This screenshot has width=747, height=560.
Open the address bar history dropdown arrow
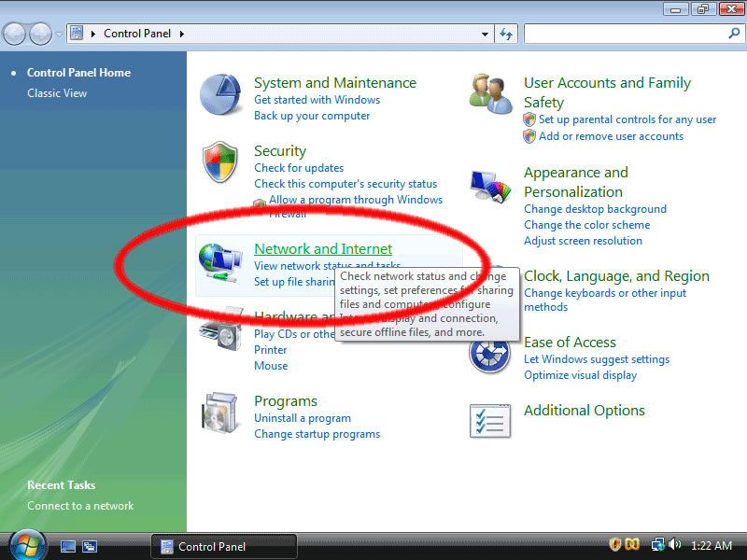click(x=485, y=35)
